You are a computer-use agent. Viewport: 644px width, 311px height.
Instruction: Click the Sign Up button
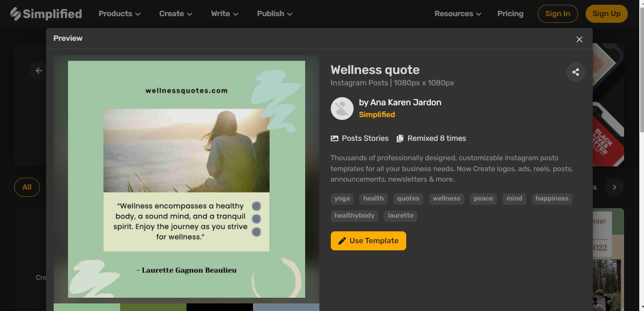607,14
